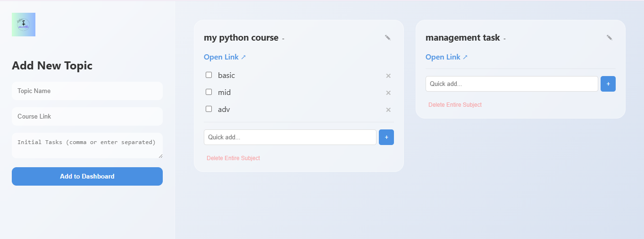Click the adv task label
The image size is (644, 239).
coord(224,110)
